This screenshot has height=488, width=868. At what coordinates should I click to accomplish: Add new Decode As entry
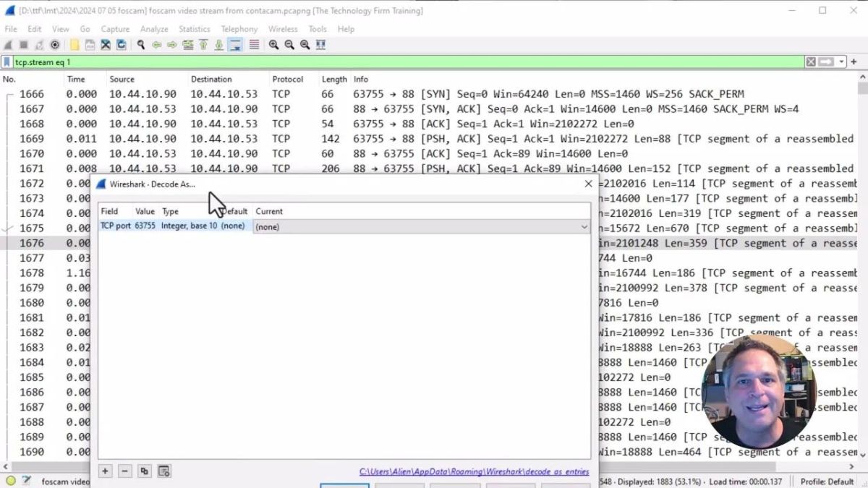[105, 471]
